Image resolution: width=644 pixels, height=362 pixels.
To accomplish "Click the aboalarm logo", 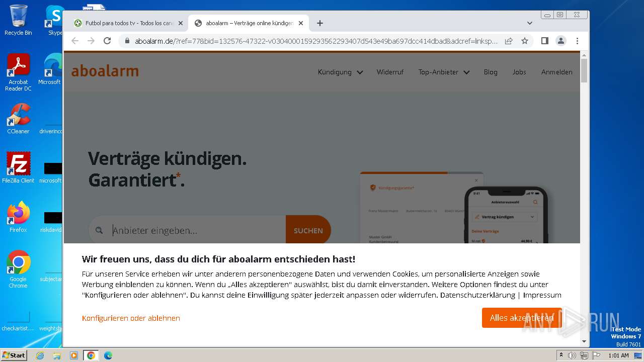I will (105, 71).
